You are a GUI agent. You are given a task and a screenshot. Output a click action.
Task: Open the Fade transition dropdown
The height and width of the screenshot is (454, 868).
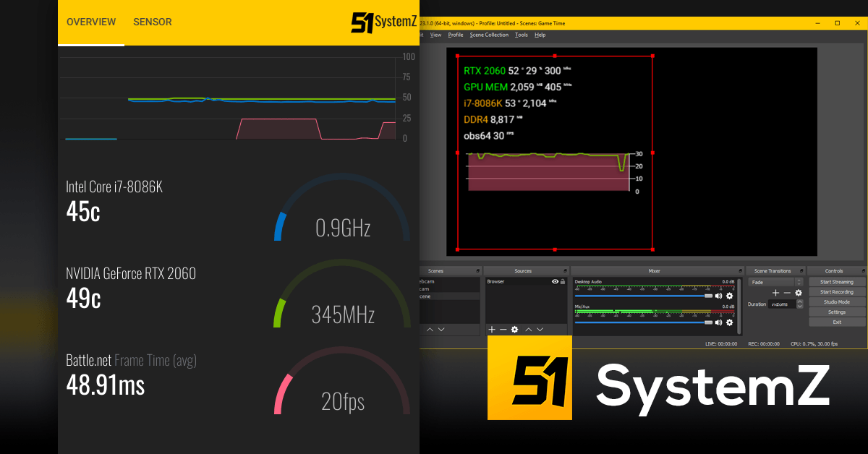click(x=775, y=282)
